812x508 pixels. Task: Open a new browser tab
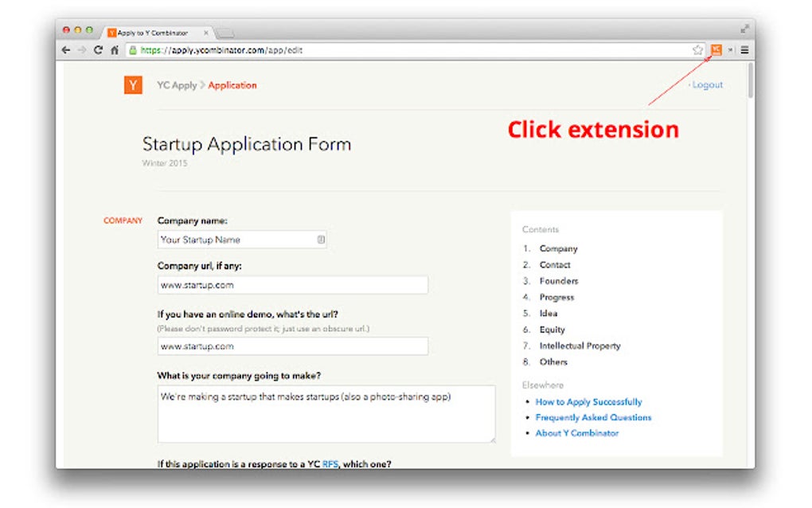(225, 33)
